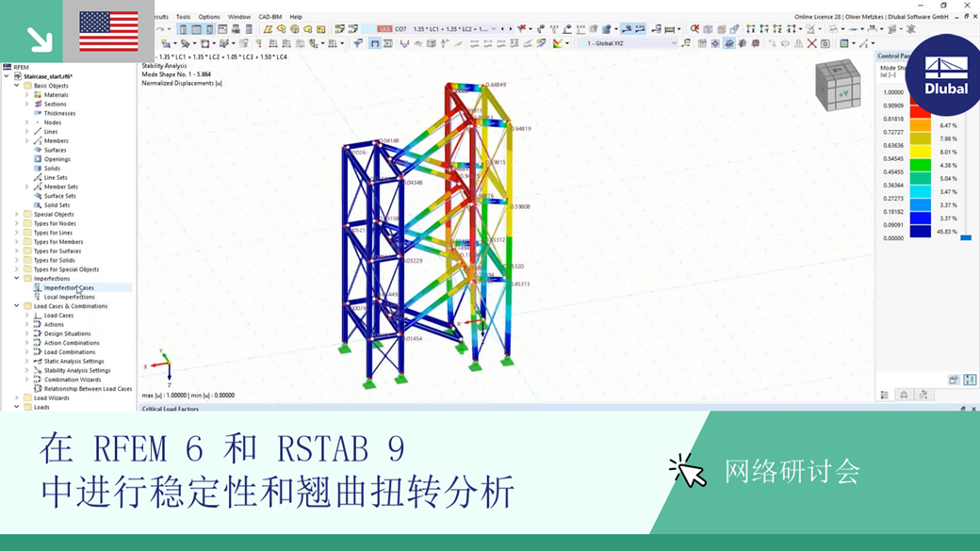The width and height of the screenshot is (980, 551).
Task: Select Static Analysis Settings item
Action: [73, 361]
